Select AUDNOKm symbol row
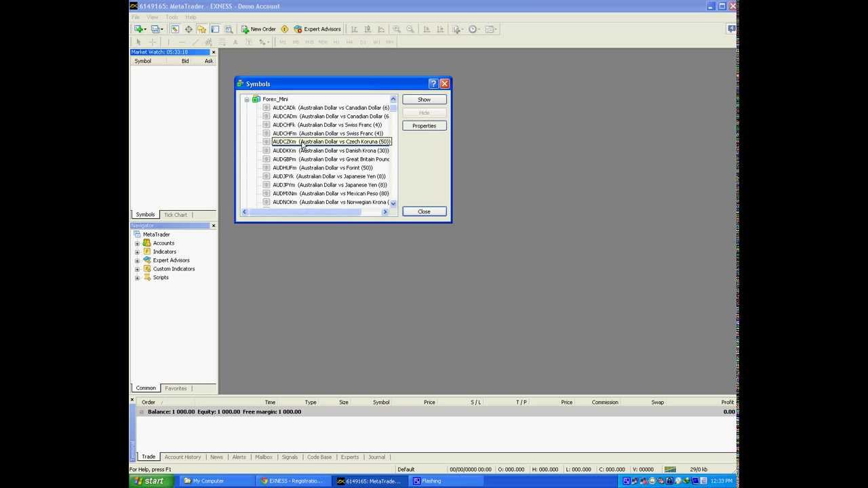The height and width of the screenshot is (488, 868). click(330, 202)
